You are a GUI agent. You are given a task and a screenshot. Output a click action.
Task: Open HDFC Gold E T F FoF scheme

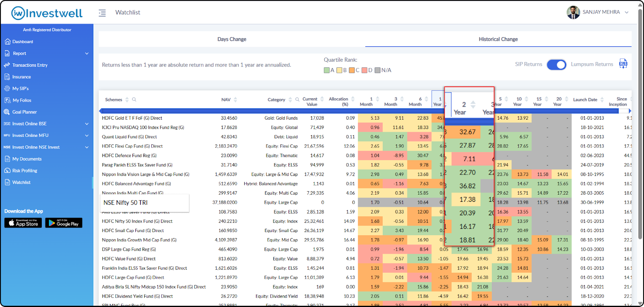point(132,118)
